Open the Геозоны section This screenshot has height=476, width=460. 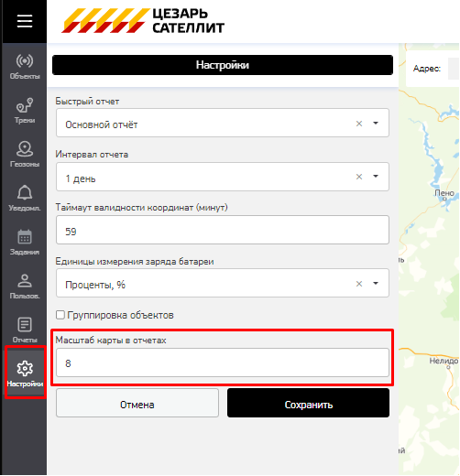(x=25, y=155)
